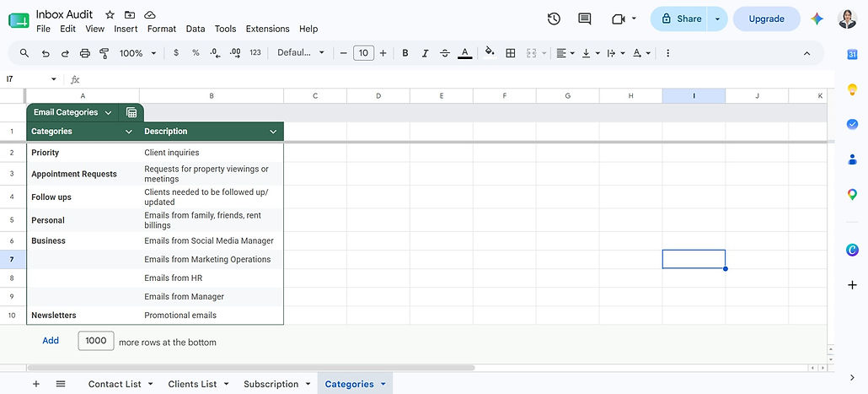Open the Format menu
The width and height of the screenshot is (868, 394).
click(x=162, y=29)
